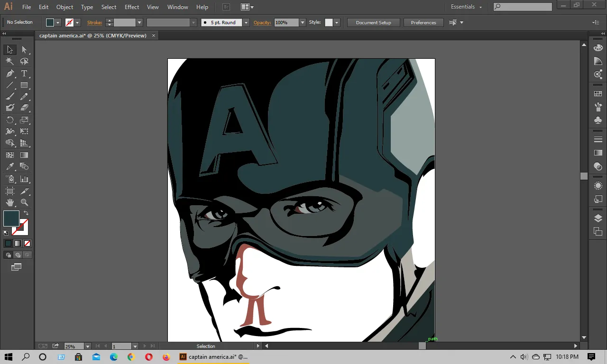Open the Select menu
The width and height of the screenshot is (607, 364).
(109, 7)
